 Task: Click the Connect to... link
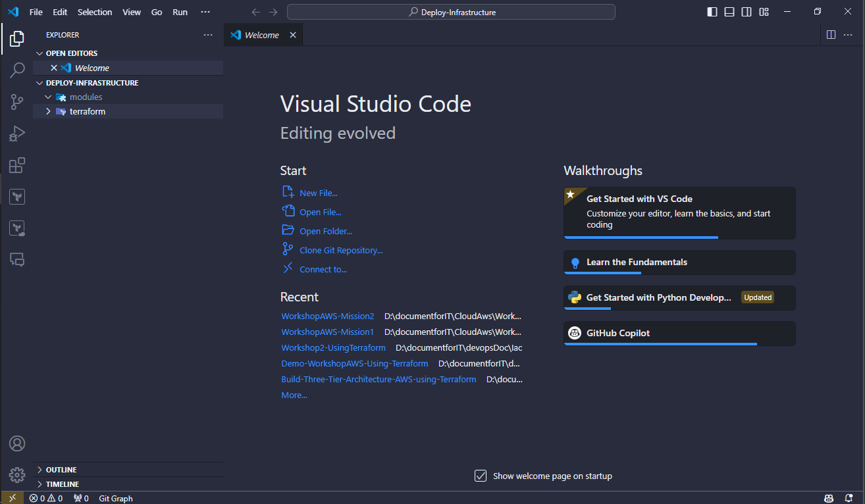[x=323, y=269]
